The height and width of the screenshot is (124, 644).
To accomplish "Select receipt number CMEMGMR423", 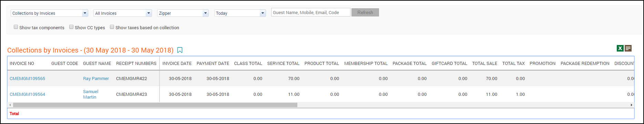I will pos(132,94).
